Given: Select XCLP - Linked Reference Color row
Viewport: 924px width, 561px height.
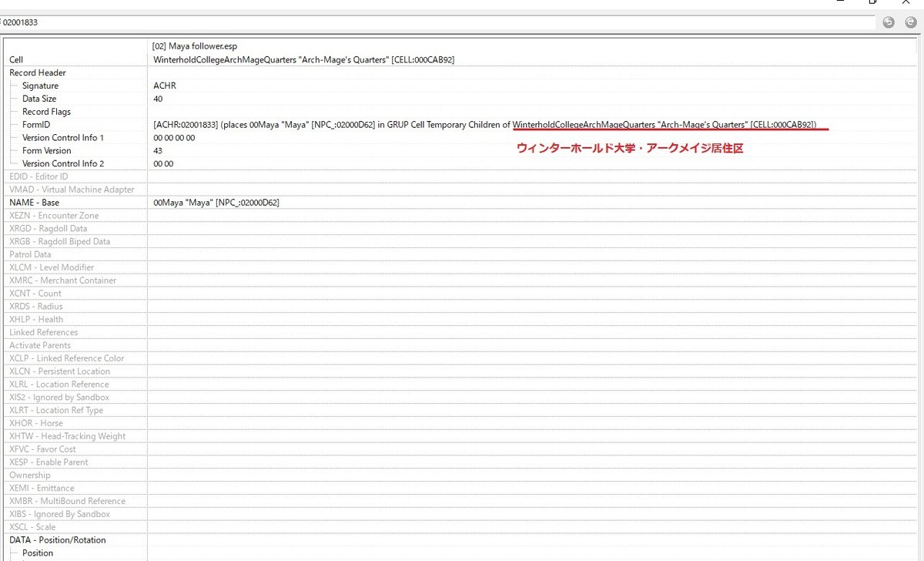Looking at the screenshot, I should tap(66, 358).
